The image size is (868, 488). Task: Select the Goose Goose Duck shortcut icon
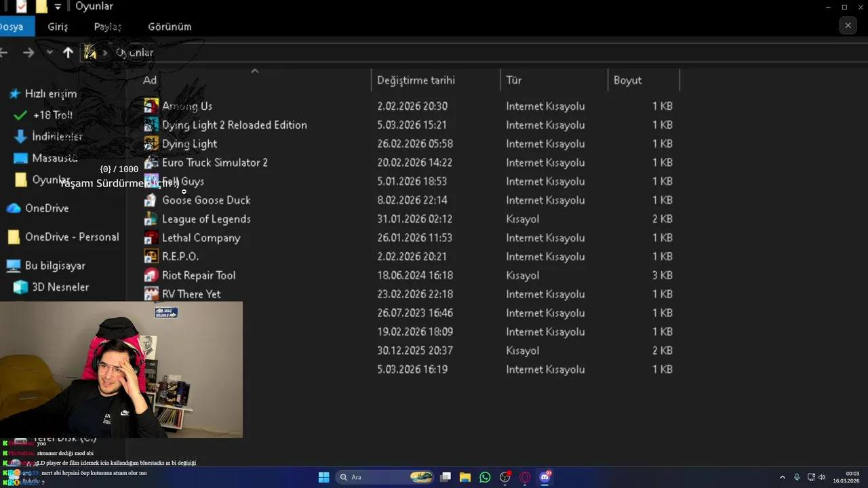click(151, 201)
